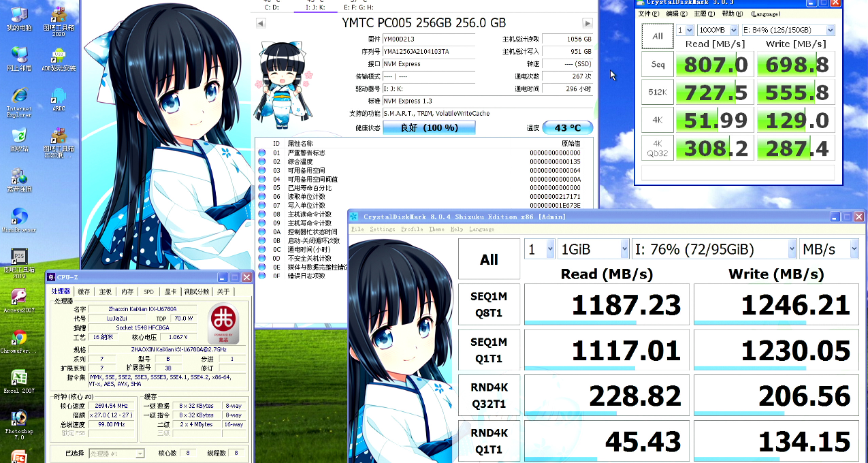Run the Seq test in CrystalDiskMark 3
Image resolution: width=868 pixels, height=463 pixels.
(x=658, y=64)
